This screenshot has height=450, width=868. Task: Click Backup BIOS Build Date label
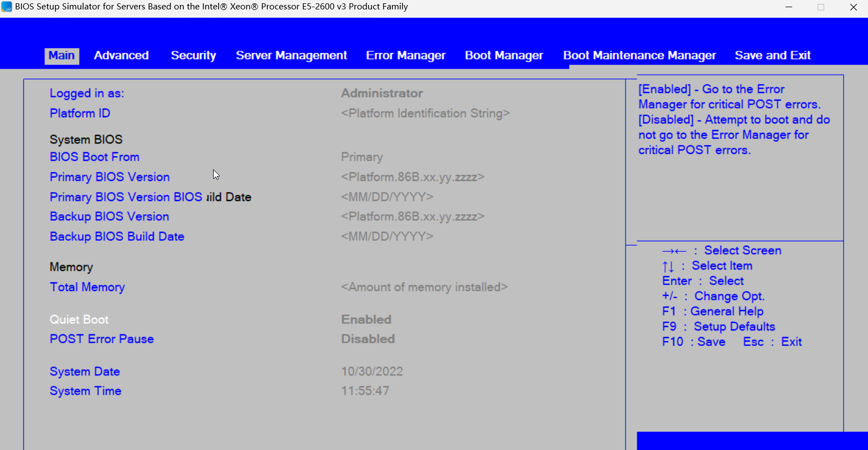[117, 236]
